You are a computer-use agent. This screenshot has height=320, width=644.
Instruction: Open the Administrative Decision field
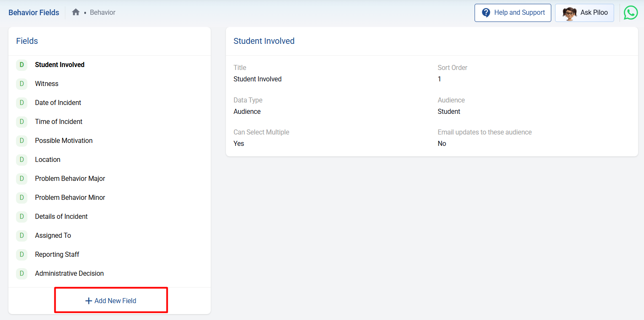tap(69, 274)
